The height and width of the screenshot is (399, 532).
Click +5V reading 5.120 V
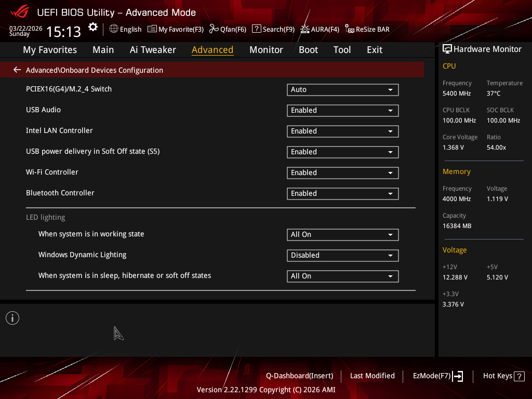point(497,277)
